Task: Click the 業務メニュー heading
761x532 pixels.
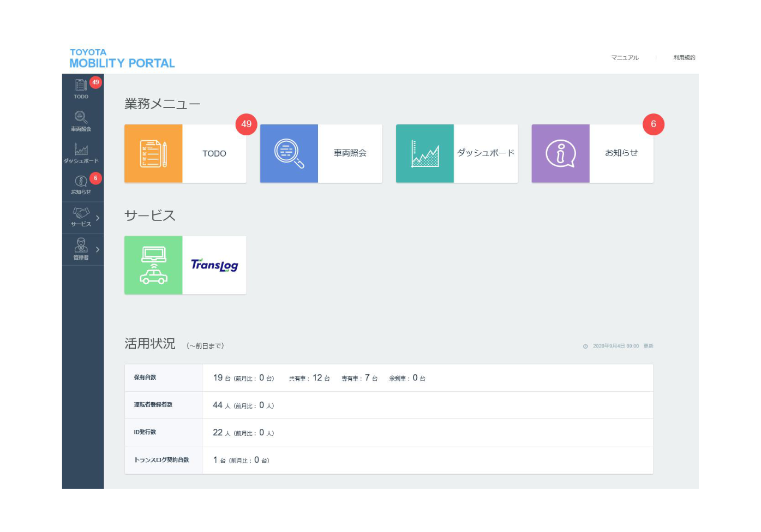Action: pyautogui.click(x=163, y=104)
